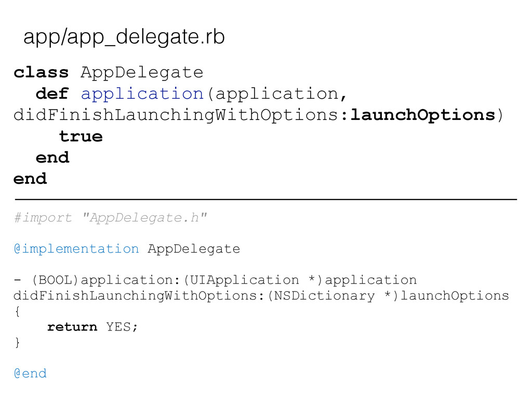This screenshot has height=399, width=532.
Task: Click the 'def' keyword
Action: pos(52,94)
